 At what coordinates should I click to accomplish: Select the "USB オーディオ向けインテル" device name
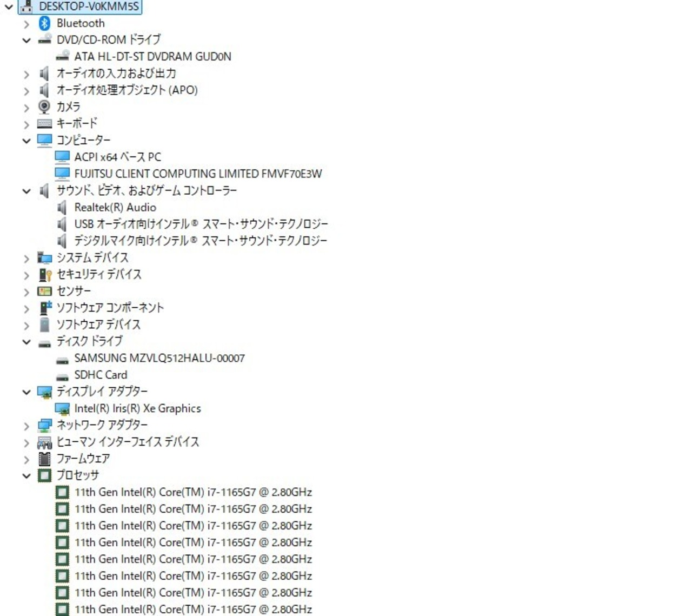click(201, 224)
